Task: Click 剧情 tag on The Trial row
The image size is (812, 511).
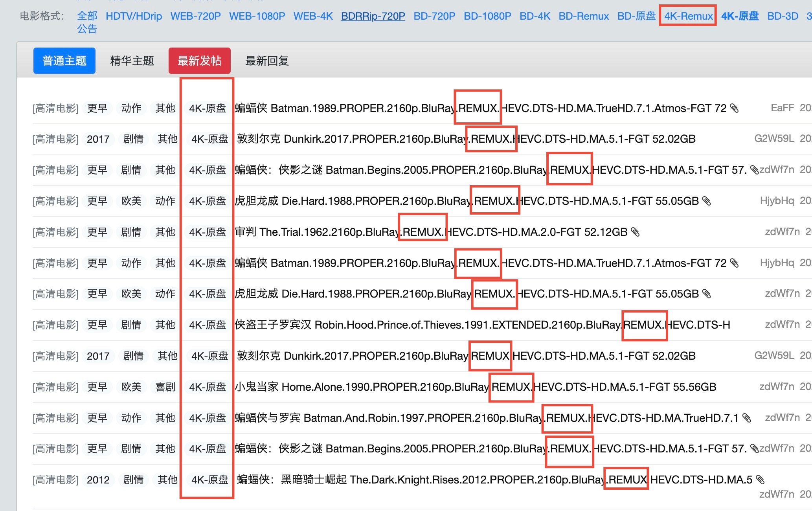Action: 131,232
